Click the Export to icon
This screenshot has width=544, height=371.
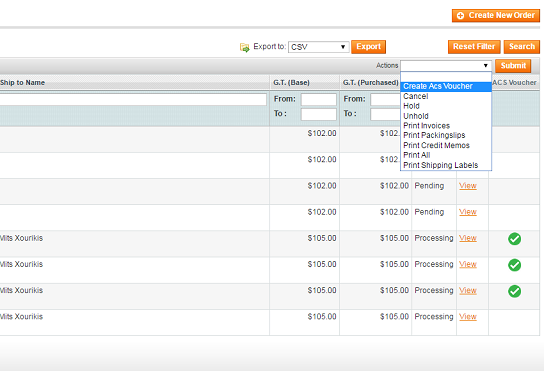coord(245,48)
